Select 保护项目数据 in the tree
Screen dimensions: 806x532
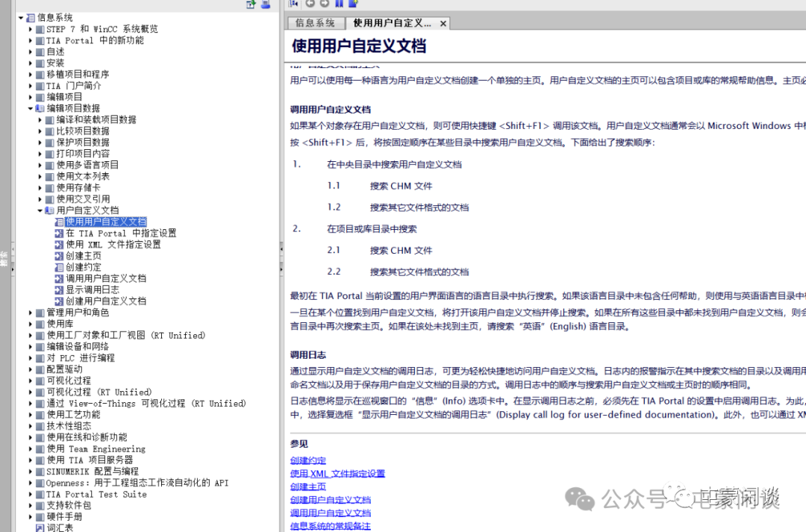click(x=83, y=143)
